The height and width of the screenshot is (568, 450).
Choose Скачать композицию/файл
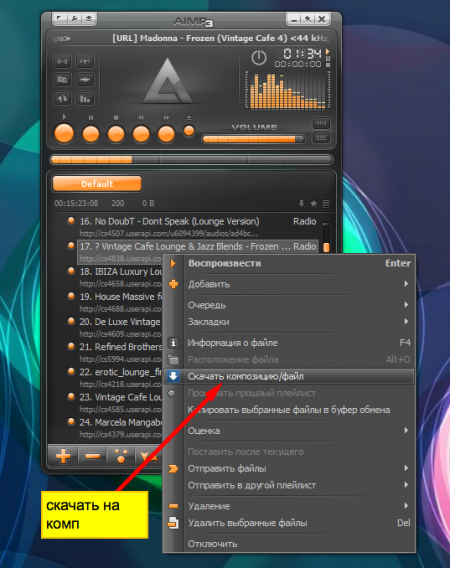tap(289, 376)
